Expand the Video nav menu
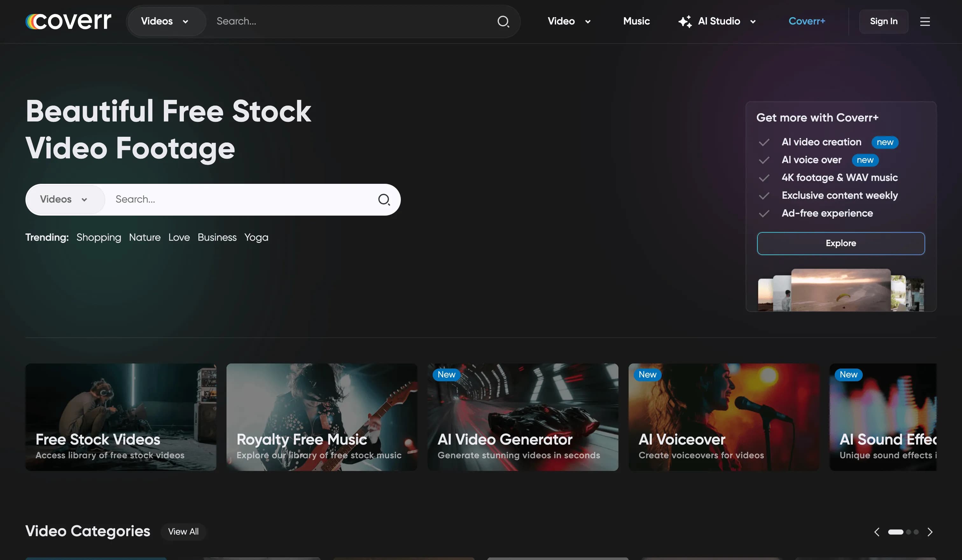This screenshot has width=962, height=560. [569, 21]
